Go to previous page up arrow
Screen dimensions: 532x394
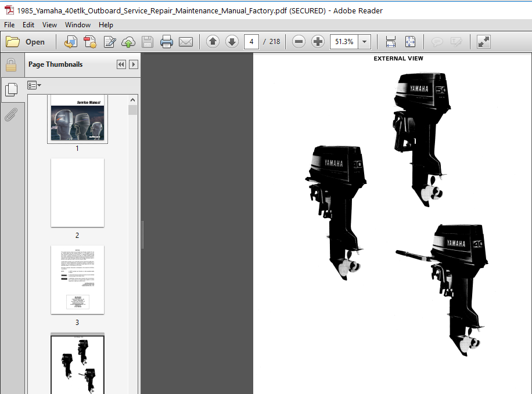coord(213,42)
